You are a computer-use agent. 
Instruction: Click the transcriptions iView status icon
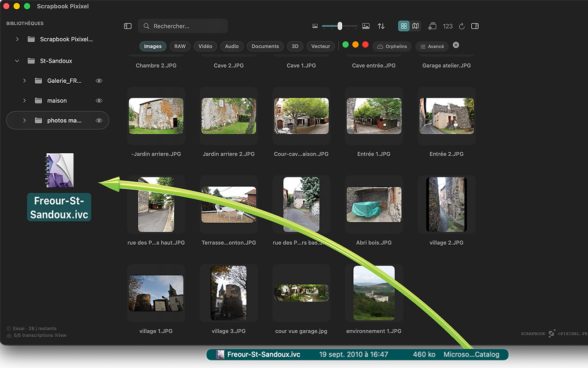point(9,335)
